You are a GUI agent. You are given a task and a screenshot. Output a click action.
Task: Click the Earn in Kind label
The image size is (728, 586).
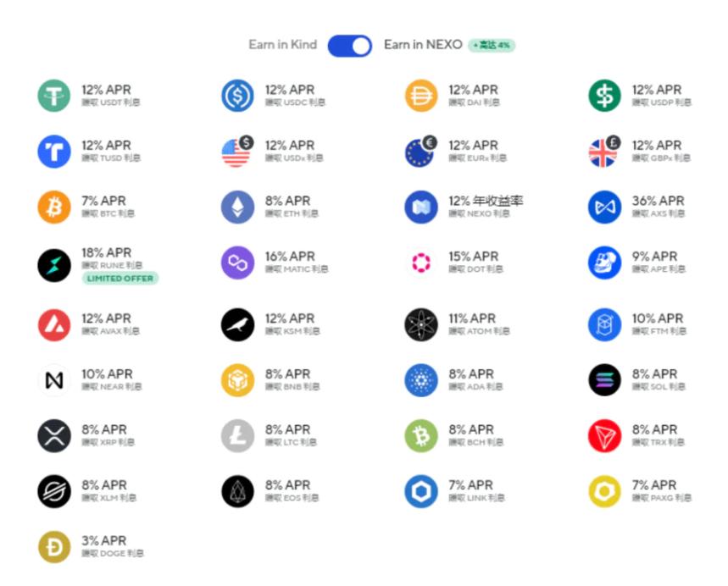click(x=282, y=45)
